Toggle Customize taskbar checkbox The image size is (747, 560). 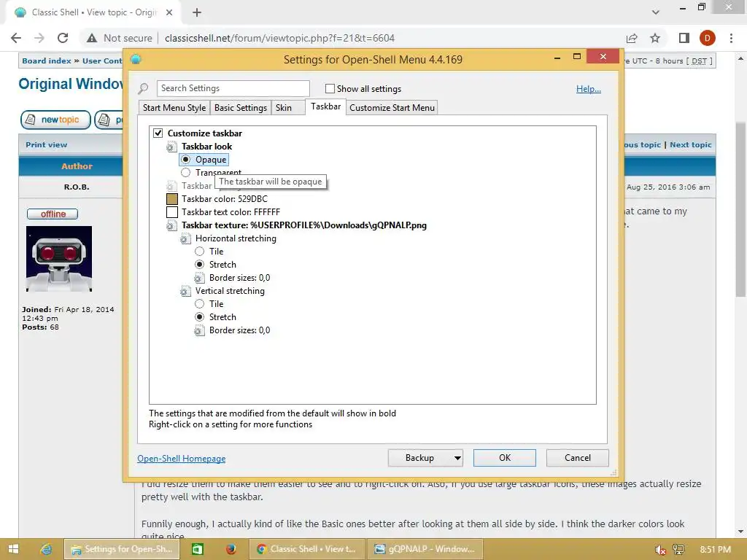pos(158,133)
